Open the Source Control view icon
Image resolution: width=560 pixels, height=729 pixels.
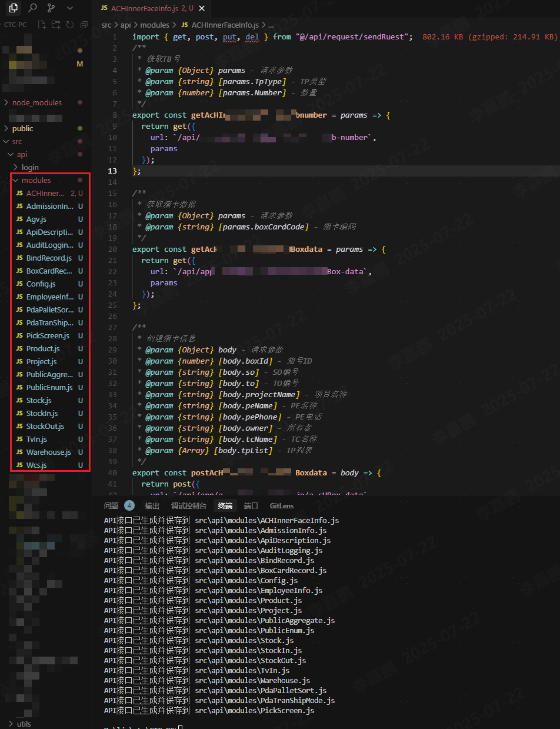(51, 8)
